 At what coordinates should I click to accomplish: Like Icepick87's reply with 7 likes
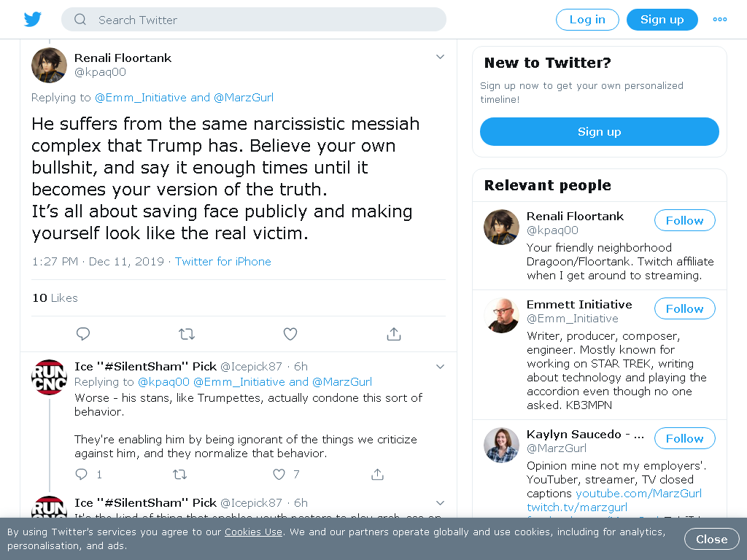pos(279,474)
